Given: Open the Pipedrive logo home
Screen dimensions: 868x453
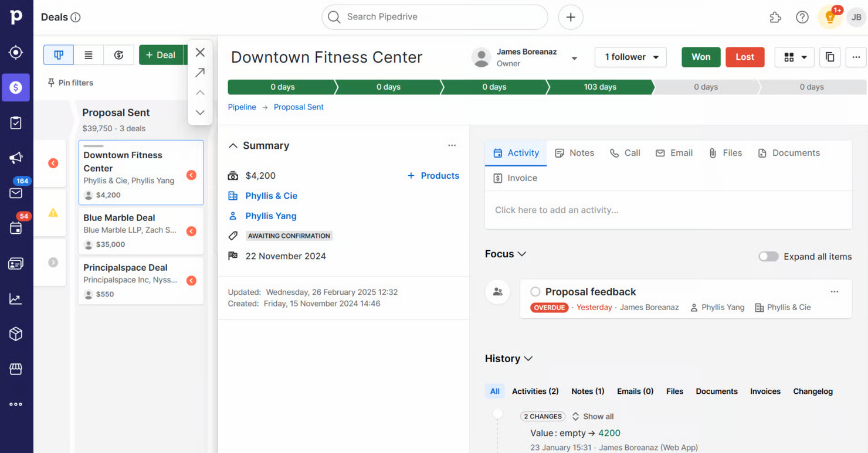Looking at the screenshot, I should [16, 17].
